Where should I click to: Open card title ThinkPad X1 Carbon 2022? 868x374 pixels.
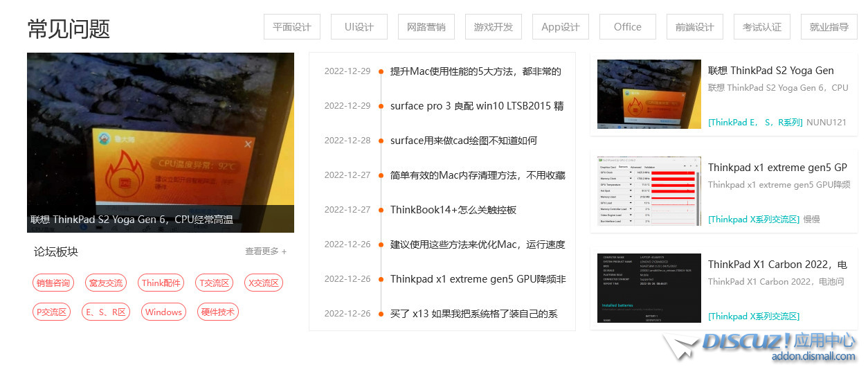click(778, 265)
